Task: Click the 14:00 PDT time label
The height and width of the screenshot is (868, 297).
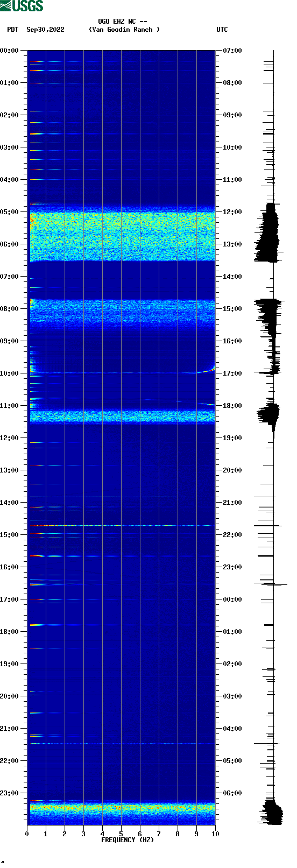Action: (x=9, y=503)
